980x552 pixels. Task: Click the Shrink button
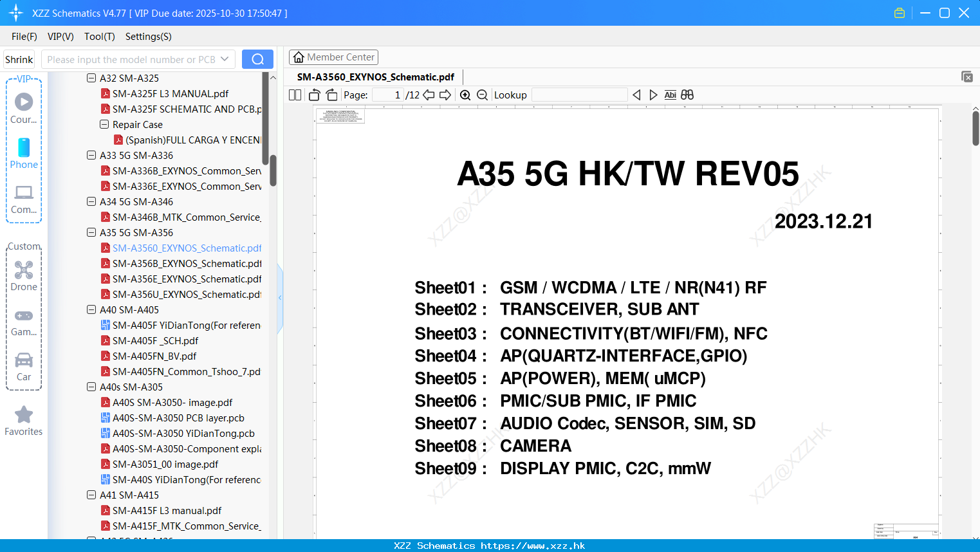click(x=19, y=59)
